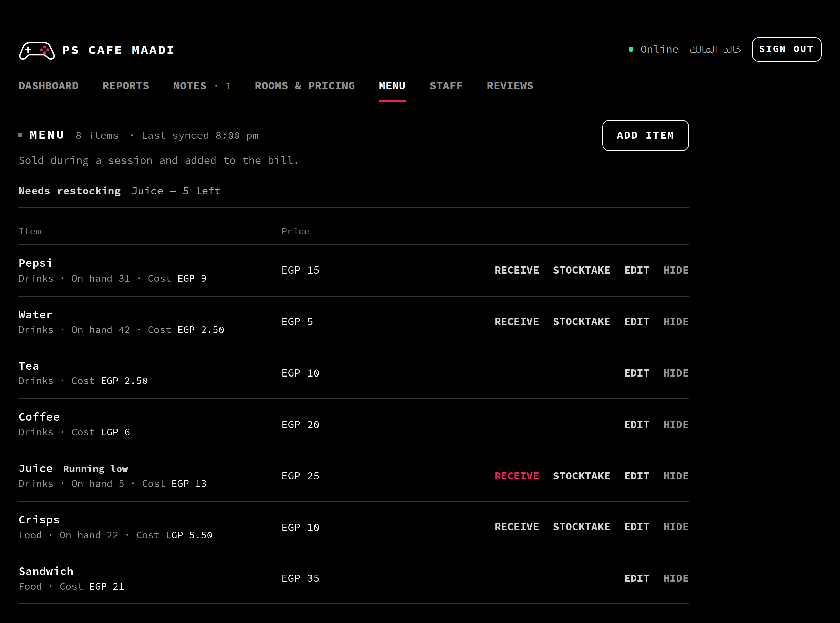Start stocktake for Water

coord(582,322)
